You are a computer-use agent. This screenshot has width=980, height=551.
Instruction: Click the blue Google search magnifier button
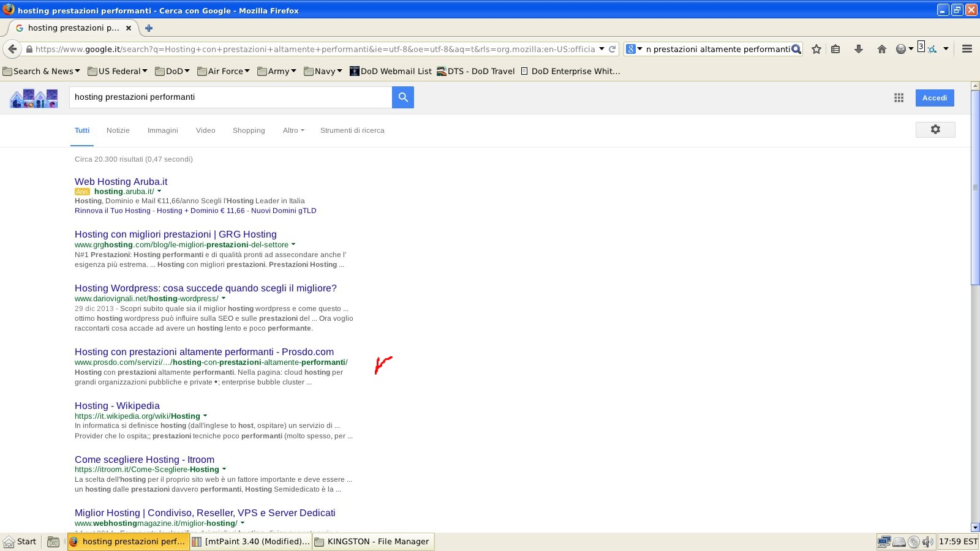(x=403, y=97)
